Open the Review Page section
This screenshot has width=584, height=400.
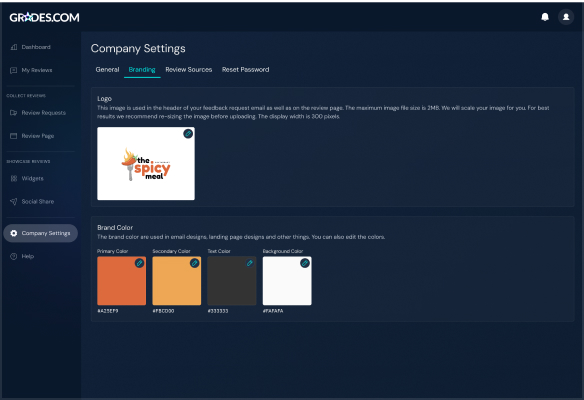click(38, 136)
